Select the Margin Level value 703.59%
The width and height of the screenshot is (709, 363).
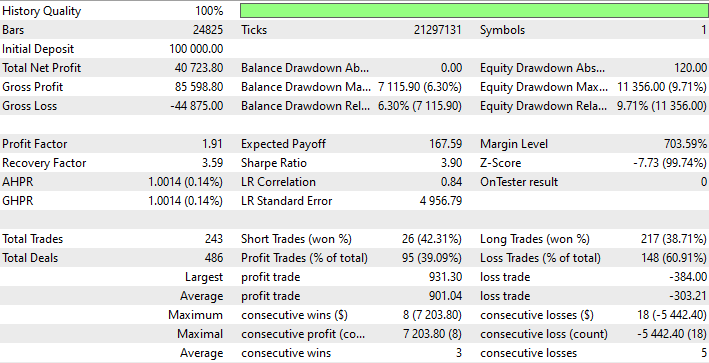point(685,144)
